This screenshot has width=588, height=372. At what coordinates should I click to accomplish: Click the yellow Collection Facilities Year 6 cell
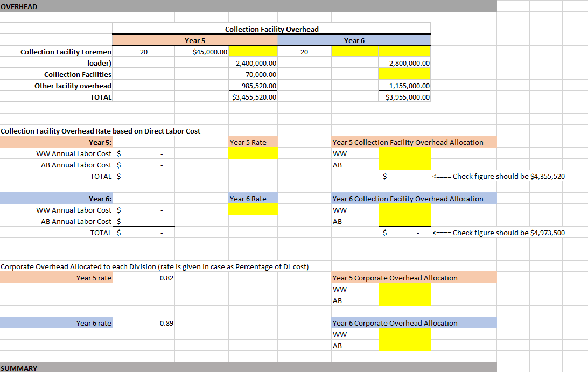[x=404, y=74]
